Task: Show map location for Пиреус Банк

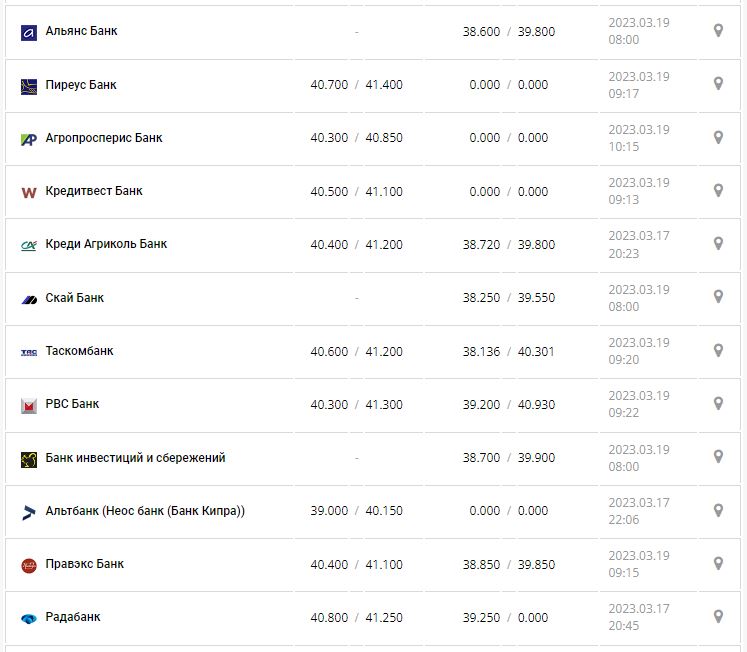Action: [x=718, y=84]
